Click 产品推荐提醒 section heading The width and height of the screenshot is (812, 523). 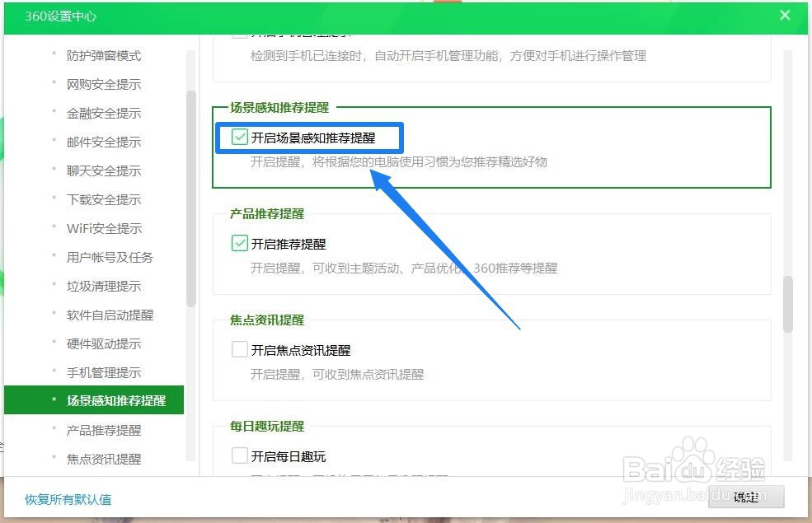[x=267, y=213]
